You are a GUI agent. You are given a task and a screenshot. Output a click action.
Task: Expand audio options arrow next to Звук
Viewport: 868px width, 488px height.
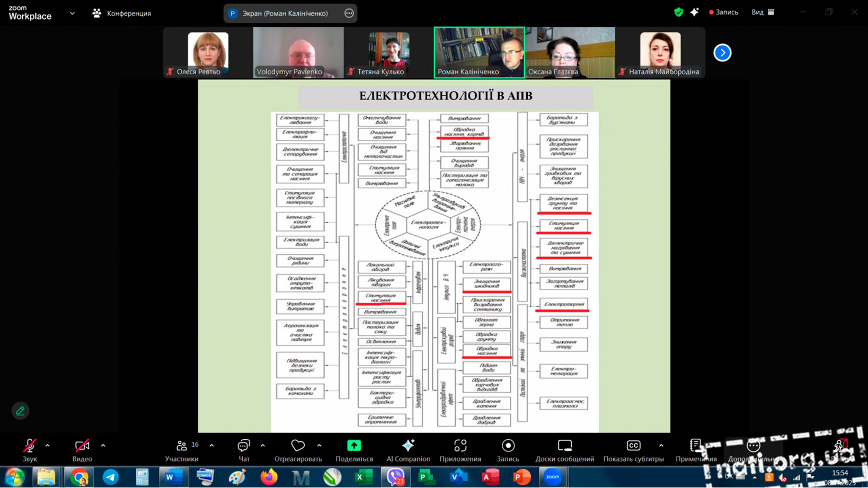click(48, 446)
